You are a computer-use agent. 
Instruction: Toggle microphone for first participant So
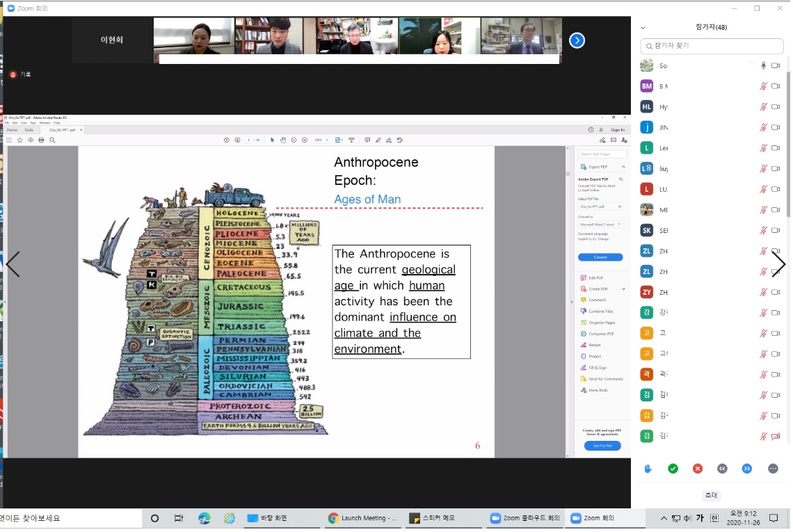coord(763,65)
